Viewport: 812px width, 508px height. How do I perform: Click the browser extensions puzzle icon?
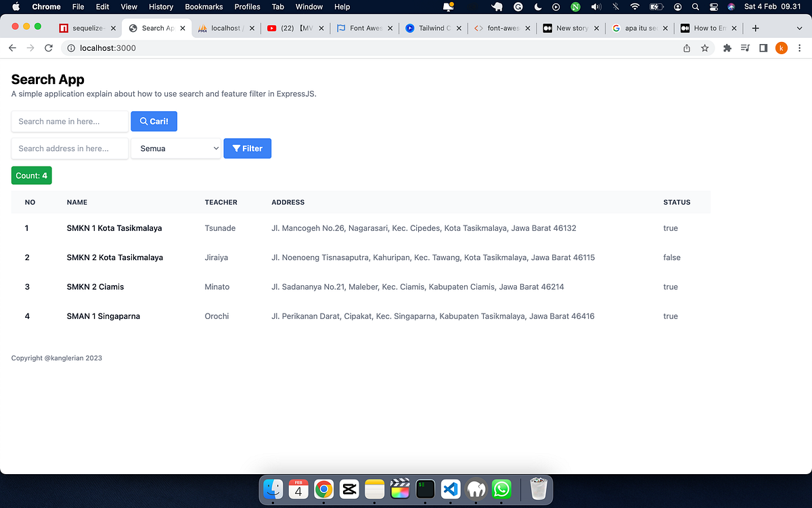pyautogui.click(x=727, y=48)
